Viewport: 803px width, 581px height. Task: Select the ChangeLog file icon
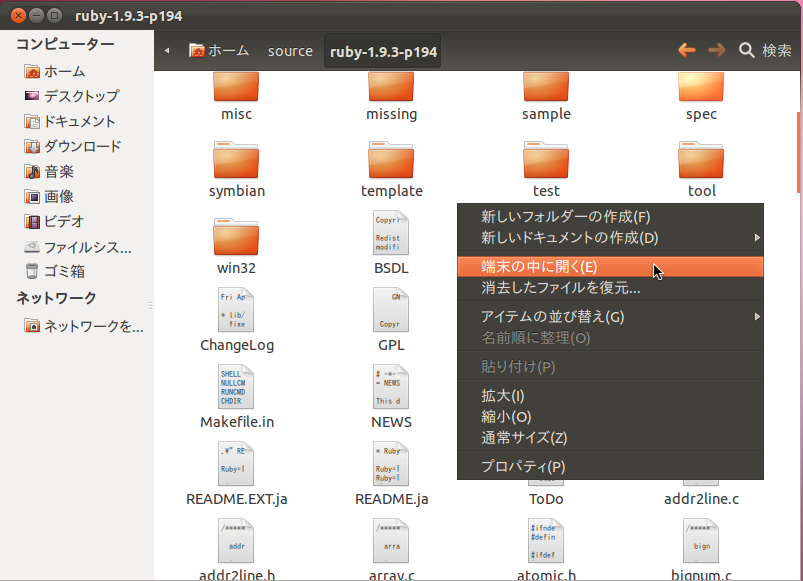tap(236, 310)
